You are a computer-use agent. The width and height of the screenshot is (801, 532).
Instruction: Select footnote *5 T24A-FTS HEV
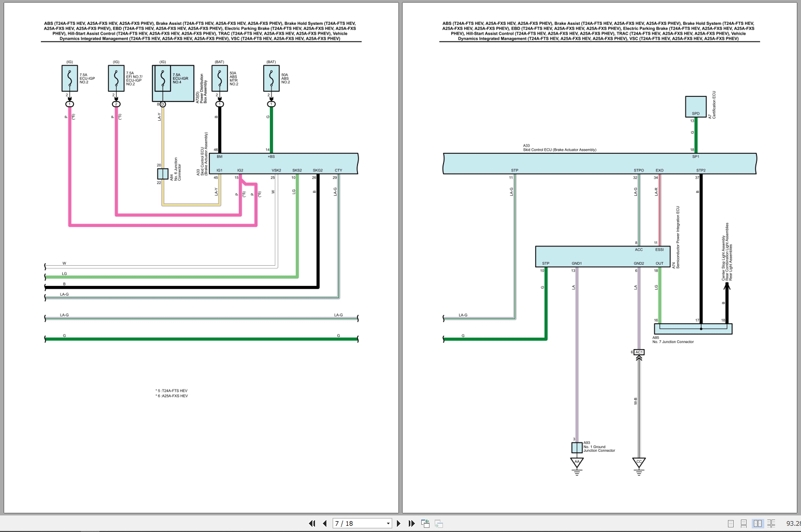[x=172, y=391]
